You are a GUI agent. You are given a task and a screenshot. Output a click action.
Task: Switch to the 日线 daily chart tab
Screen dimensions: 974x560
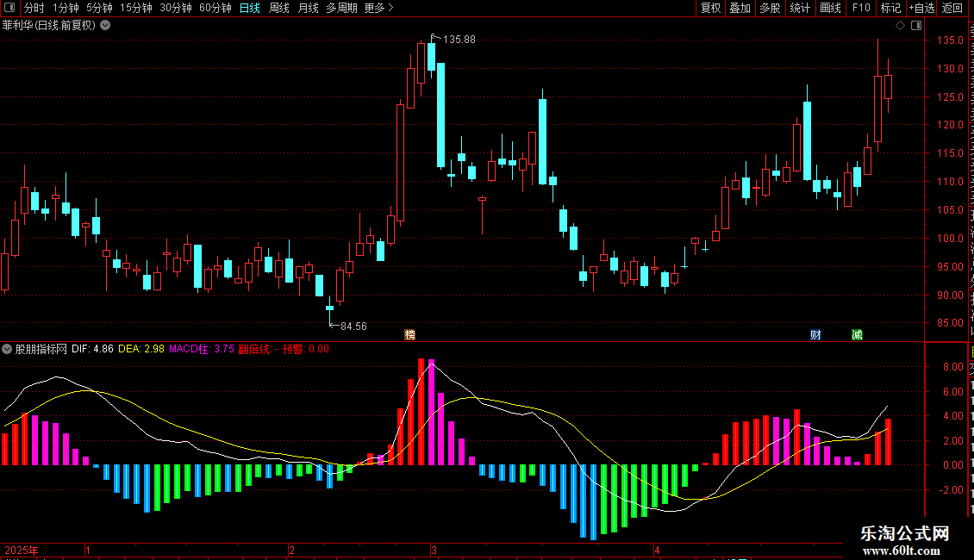[250, 8]
